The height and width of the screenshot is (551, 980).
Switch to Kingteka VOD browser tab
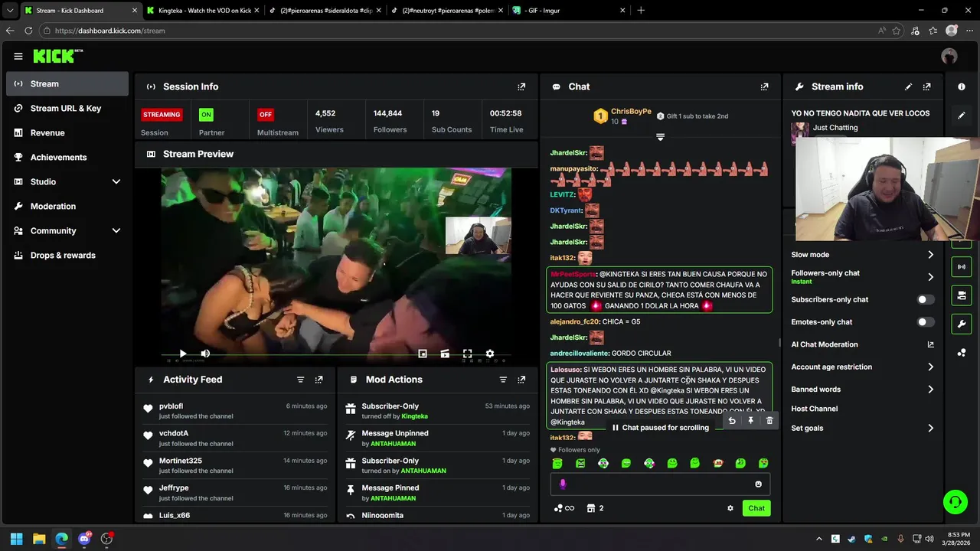coord(202,11)
